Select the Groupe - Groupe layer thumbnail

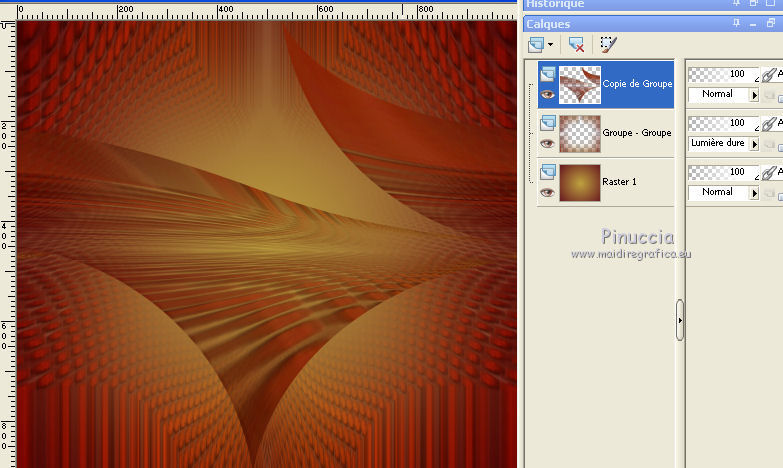click(580, 134)
